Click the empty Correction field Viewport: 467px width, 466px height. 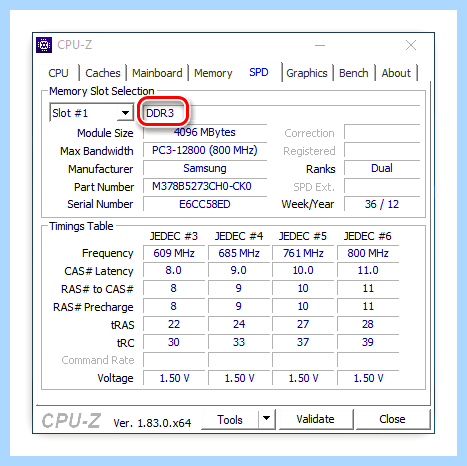pyautogui.click(x=382, y=132)
